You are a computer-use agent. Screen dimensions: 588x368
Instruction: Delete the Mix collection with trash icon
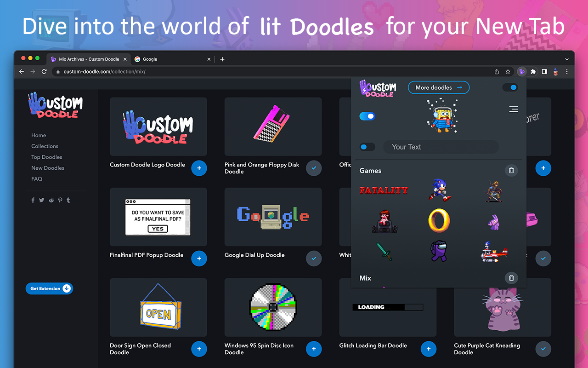click(511, 278)
